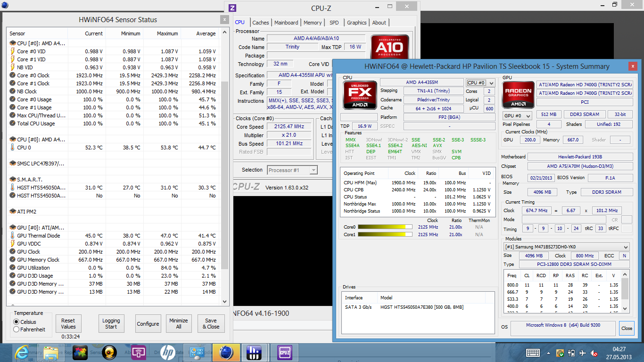Click the Core #0 Clock sensor icon
Viewport: 644px width, 362px height.
(x=13, y=75)
